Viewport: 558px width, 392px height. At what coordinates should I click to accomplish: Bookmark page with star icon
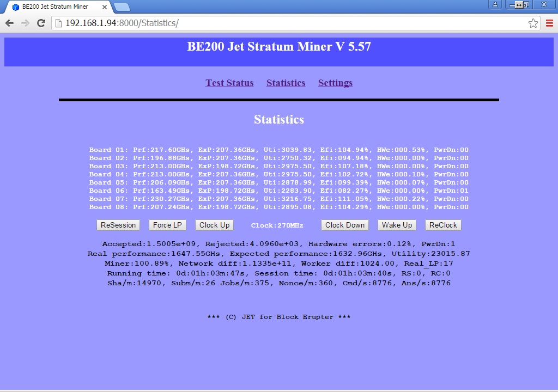coord(533,23)
